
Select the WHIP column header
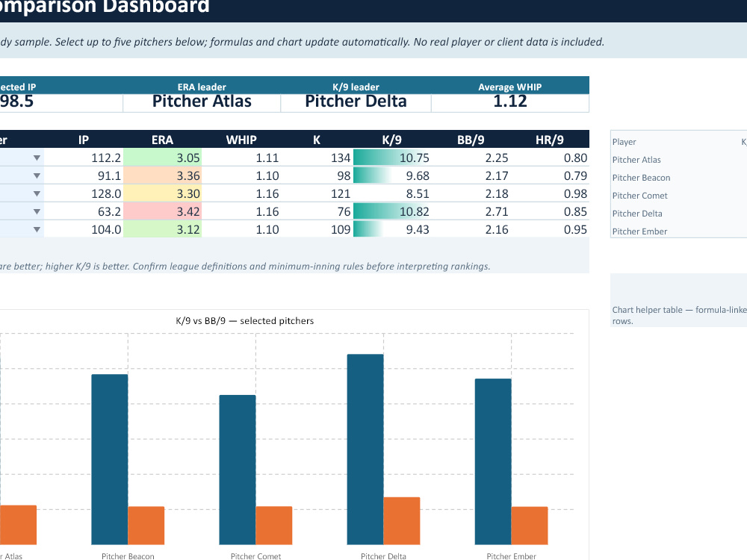(x=241, y=140)
